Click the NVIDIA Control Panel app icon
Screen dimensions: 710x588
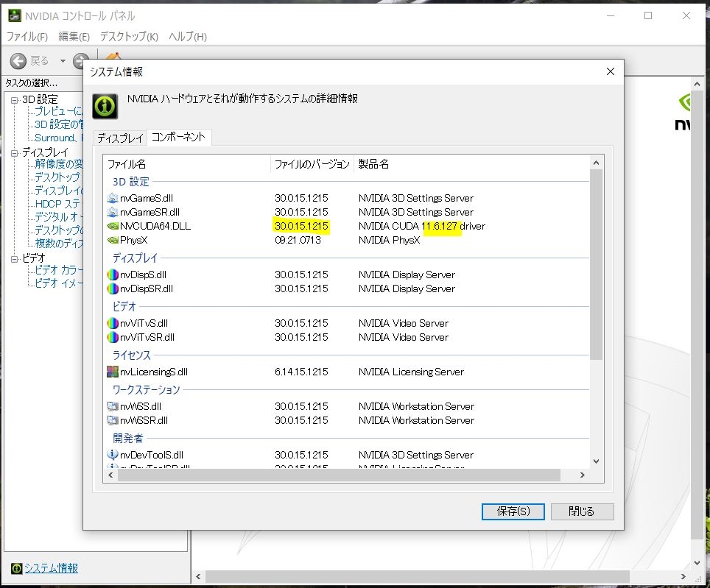[15, 16]
